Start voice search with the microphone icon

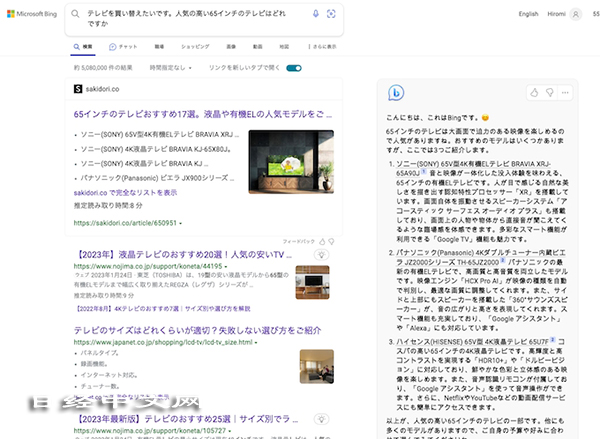[316, 14]
